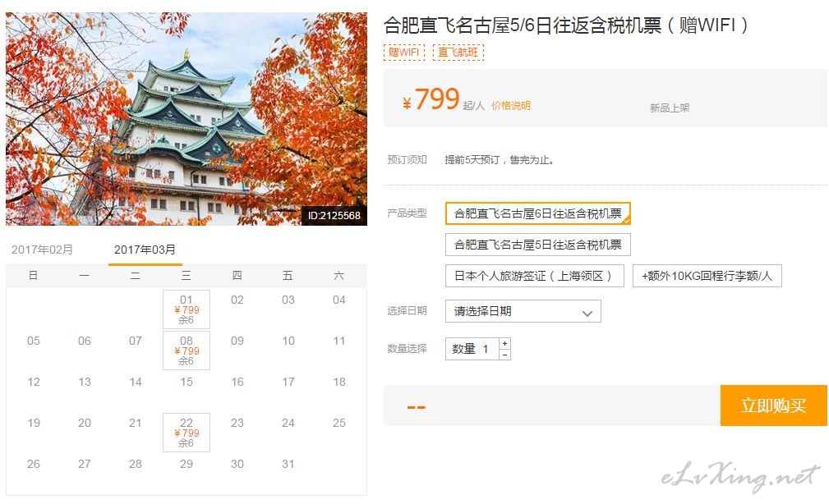The height and width of the screenshot is (504, 829).
Task: Select +额外10KG回程行李额/人 option
Action: [x=707, y=276]
